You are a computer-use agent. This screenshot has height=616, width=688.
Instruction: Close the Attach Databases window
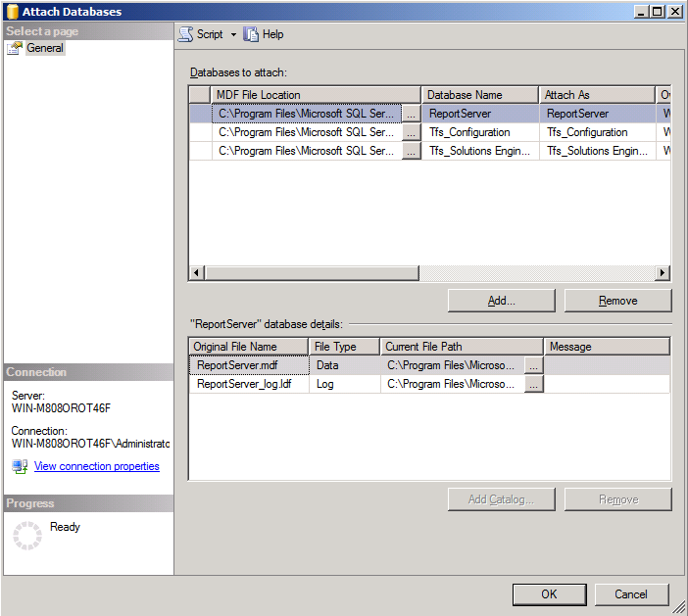point(675,12)
